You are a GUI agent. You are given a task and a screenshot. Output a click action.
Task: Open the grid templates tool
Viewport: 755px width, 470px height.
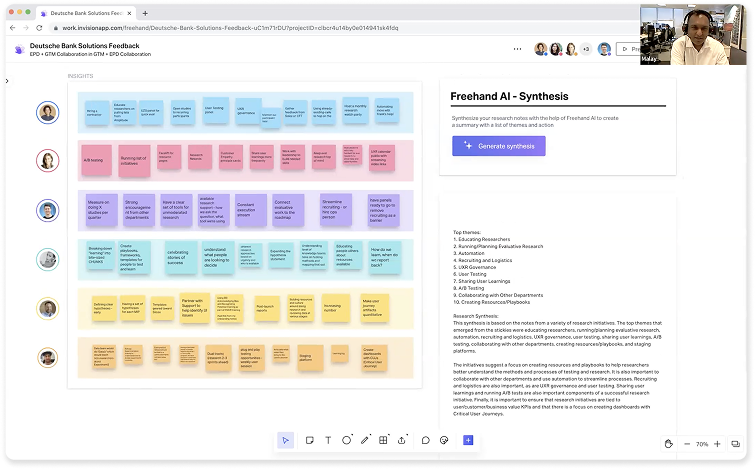[x=383, y=440]
